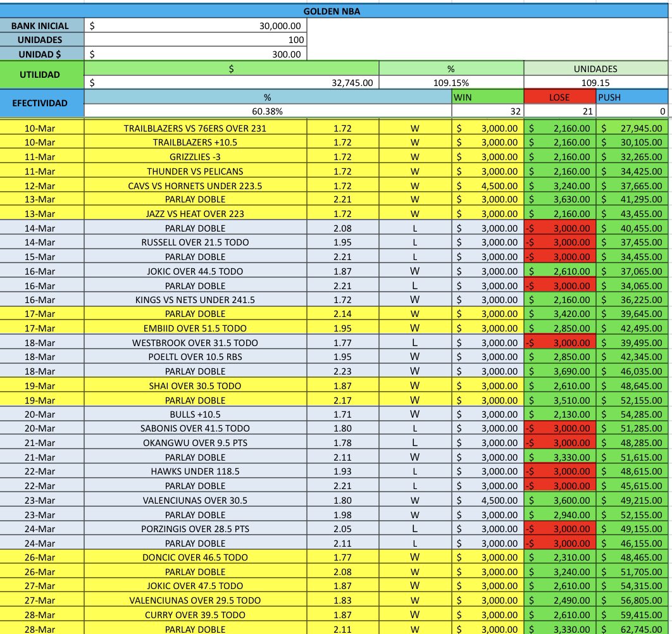Select the PUSH count 0 cell
This screenshot has width=672, height=634.
click(x=632, y=111)
